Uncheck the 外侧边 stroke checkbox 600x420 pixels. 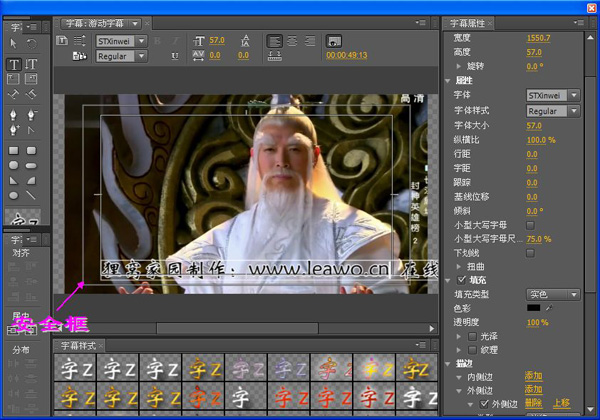coord(484,404)
